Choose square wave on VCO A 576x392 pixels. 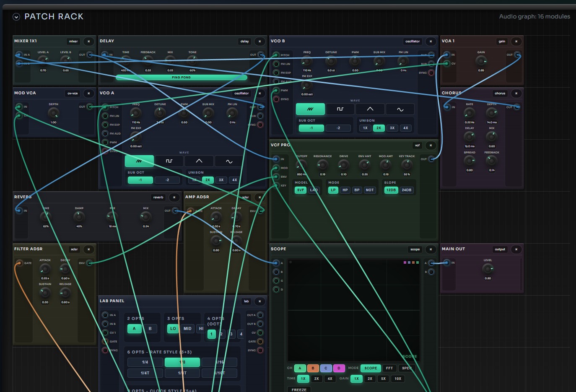(169, 161)
